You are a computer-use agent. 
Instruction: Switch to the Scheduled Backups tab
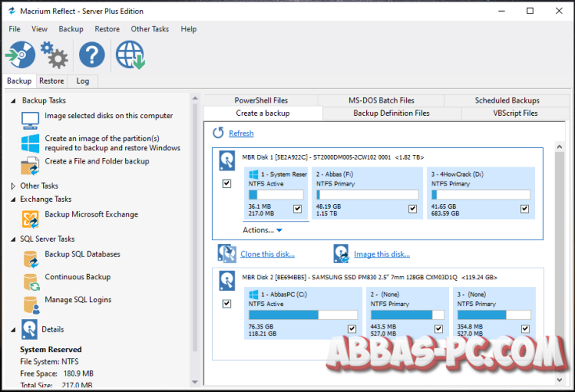tap(507, 100)
